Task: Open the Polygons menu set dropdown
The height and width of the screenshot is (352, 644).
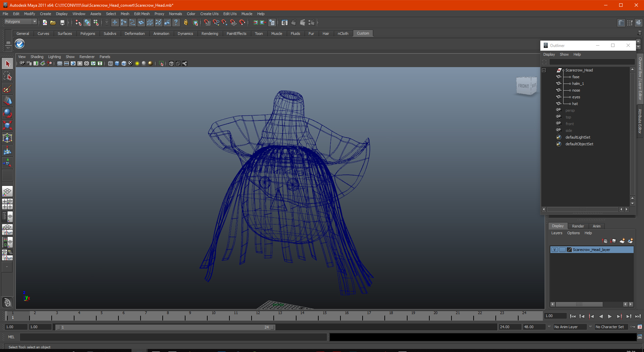Action: tap(20, 21)
